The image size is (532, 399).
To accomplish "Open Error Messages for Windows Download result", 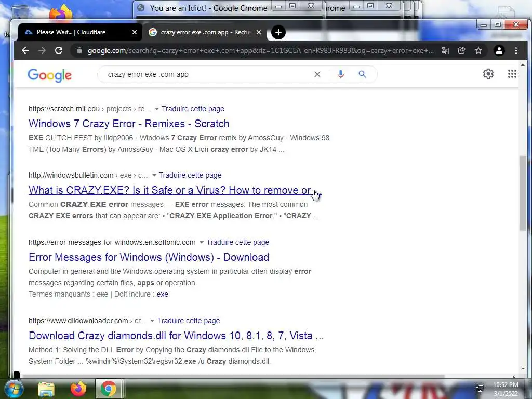I will coord(149,257).
